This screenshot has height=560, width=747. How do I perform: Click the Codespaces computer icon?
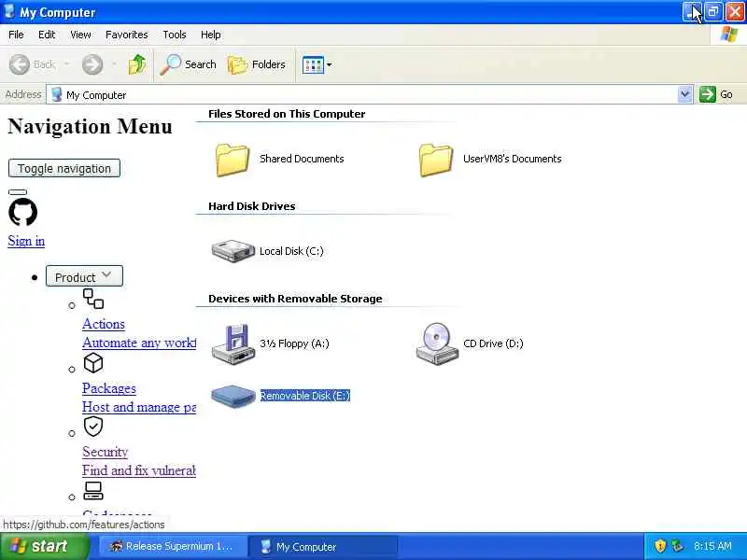[x=93, y=491]
